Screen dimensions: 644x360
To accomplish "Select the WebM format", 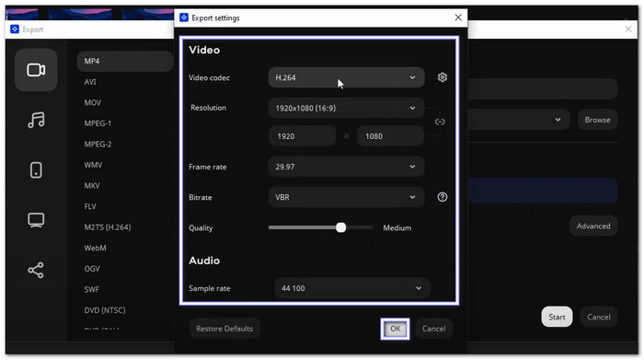I will (x=95, y=248).
